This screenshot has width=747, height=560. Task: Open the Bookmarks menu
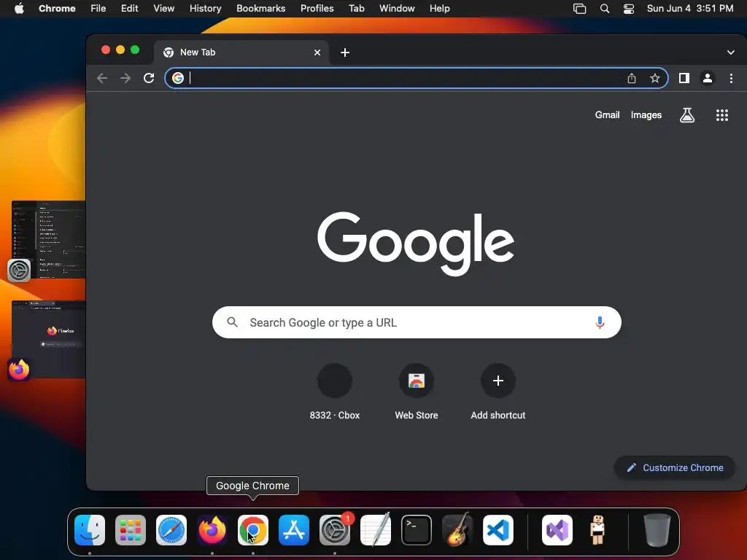(x=260, y=8)
